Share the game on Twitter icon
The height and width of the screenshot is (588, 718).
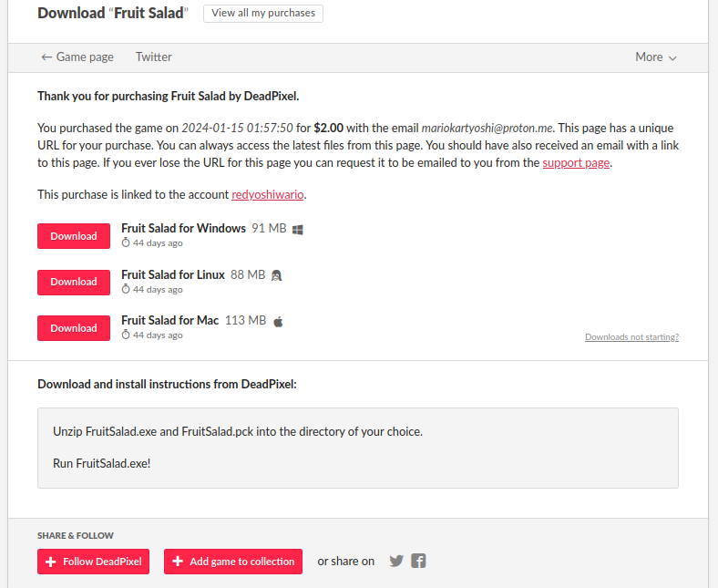tap(396, 562)
